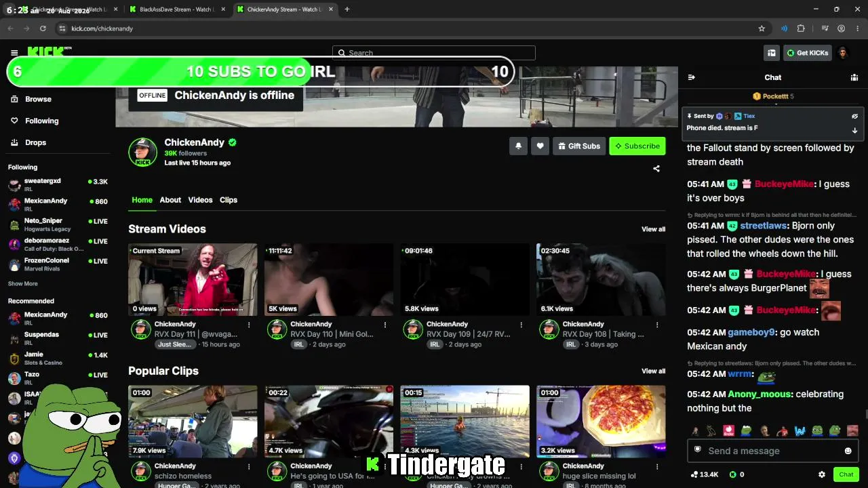The height and width of the screenshot is (488, 868).
Task: Open sweatergxd channel in Following list
Action: coord(58,184)
